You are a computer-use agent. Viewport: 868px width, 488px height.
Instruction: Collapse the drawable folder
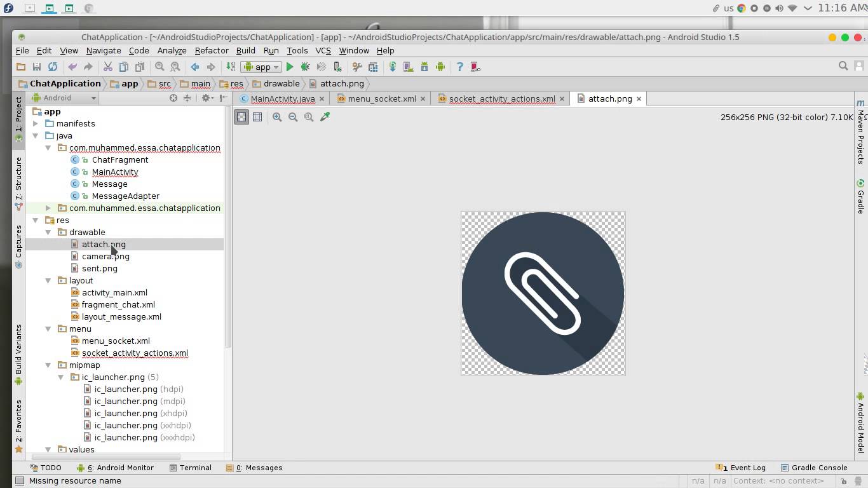click(x=48, y=232)
